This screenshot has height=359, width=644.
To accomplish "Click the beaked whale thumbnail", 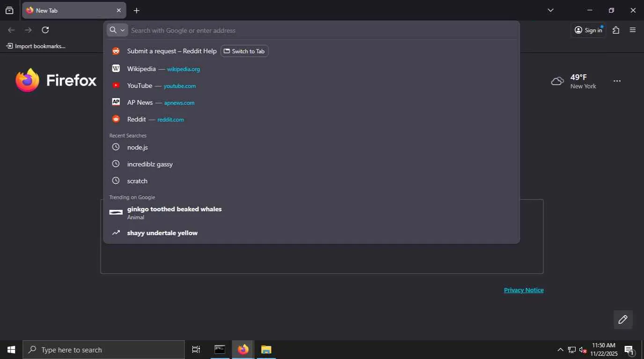I will coord(116,212).
